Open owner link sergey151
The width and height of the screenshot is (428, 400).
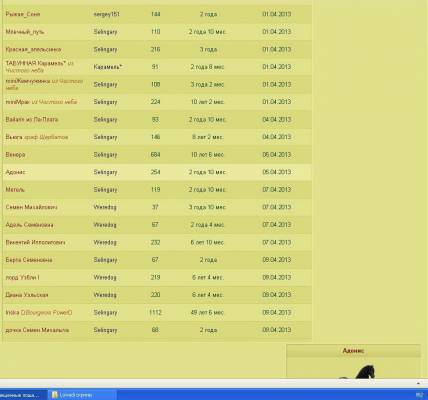point(106,14)
